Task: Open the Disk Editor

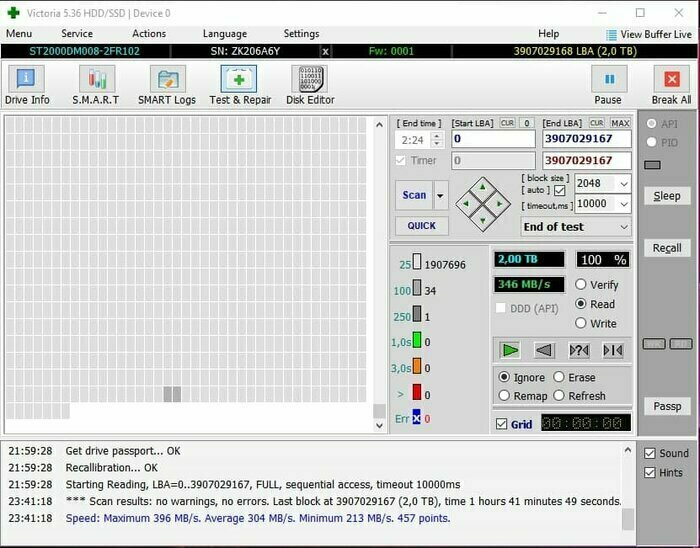Action: point(309,79)
